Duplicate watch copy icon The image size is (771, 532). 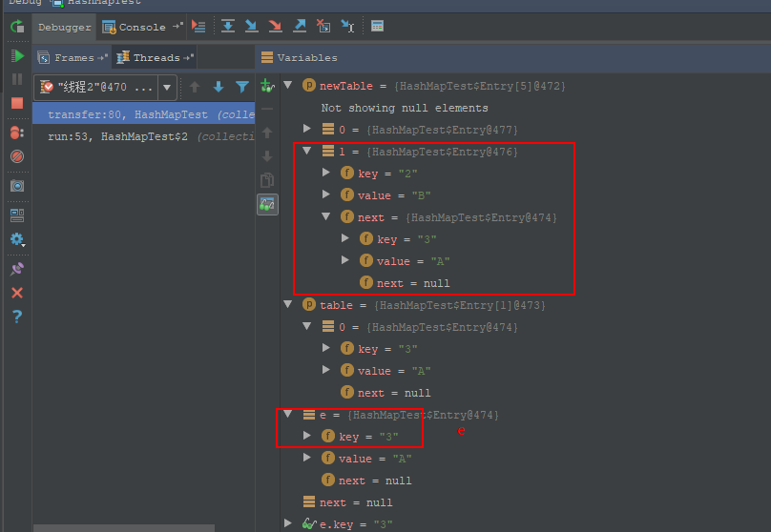[267, 180]
